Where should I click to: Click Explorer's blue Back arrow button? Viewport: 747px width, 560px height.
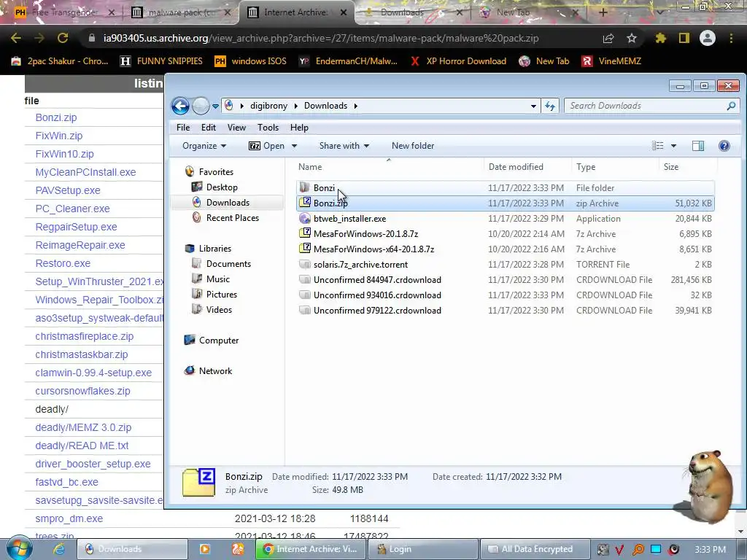[181, 106]
